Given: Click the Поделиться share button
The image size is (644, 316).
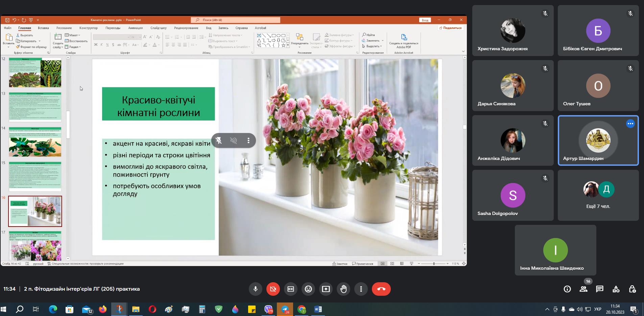Looking at the screenshot, I should click(x=450, y=28).
